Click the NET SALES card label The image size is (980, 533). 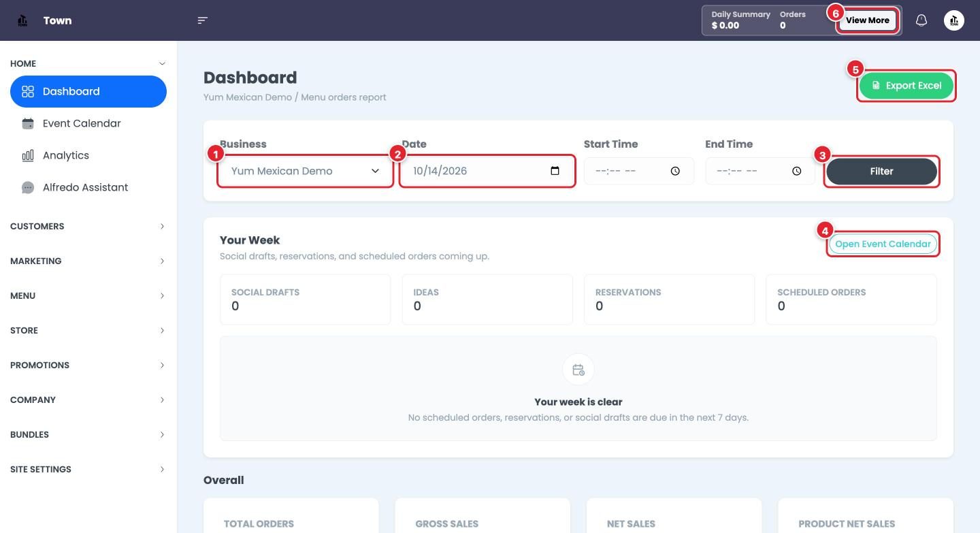[631, 523]
